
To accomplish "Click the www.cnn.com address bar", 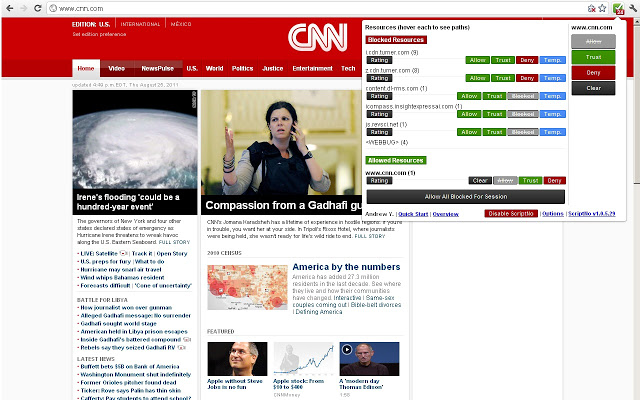I will 318,8.
